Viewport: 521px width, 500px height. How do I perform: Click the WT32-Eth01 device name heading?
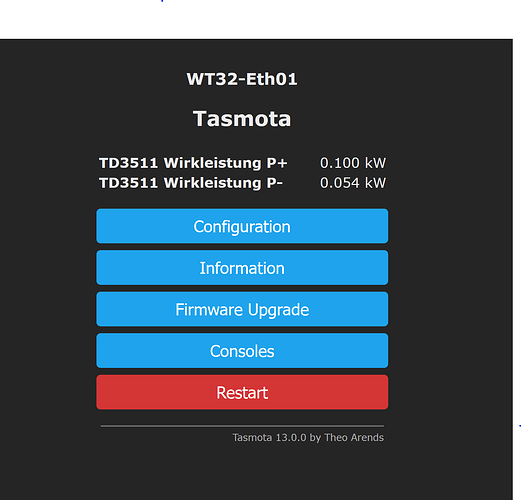[242, 79]
